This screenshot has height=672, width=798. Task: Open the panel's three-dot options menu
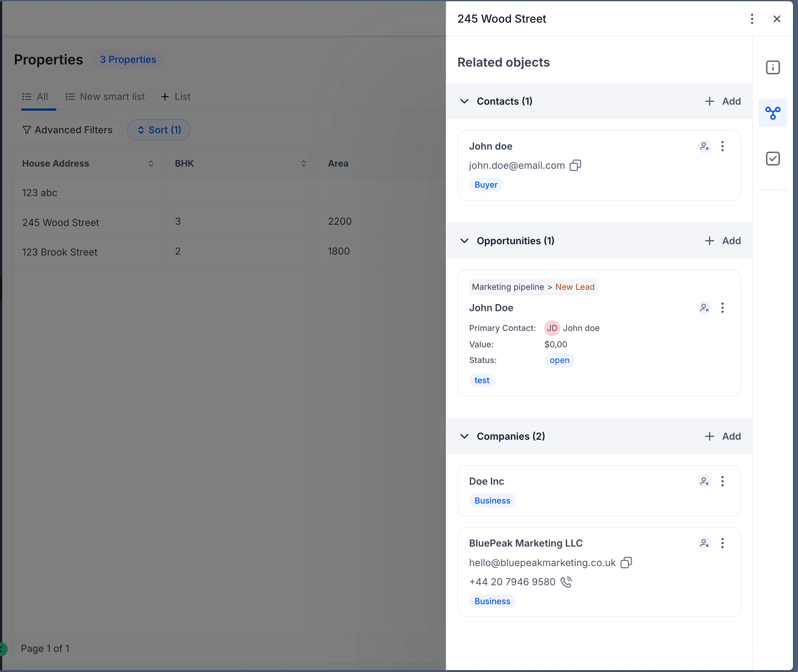click(751, 19)
